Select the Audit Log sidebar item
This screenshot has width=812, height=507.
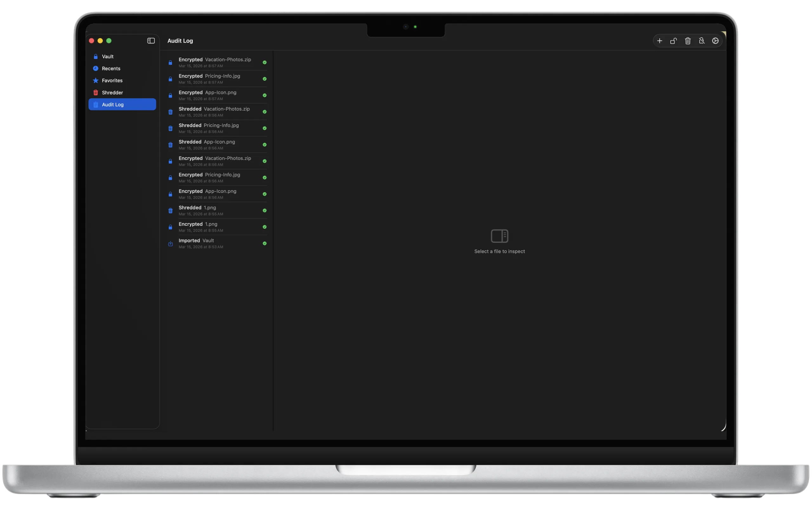tap(112, 104)
